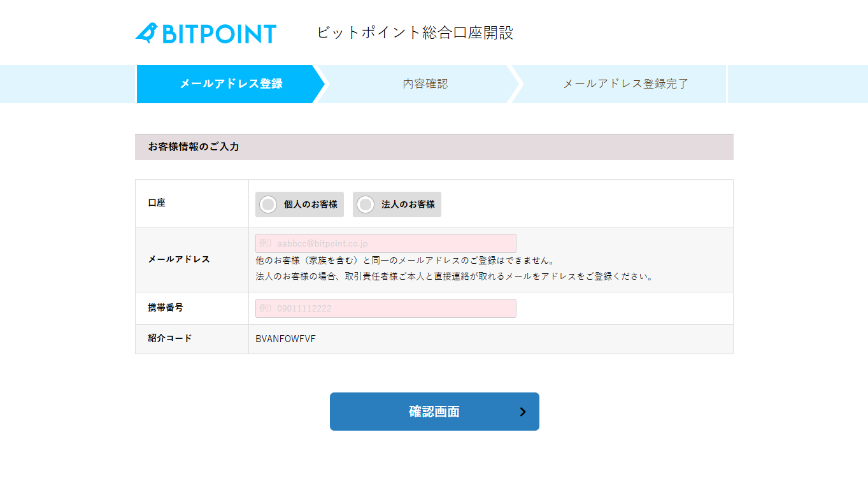Image resolution: width=868 pixels, height=488 pixels.
Task: Focus the メールアドレス email input field
Action: click(385, 243)
